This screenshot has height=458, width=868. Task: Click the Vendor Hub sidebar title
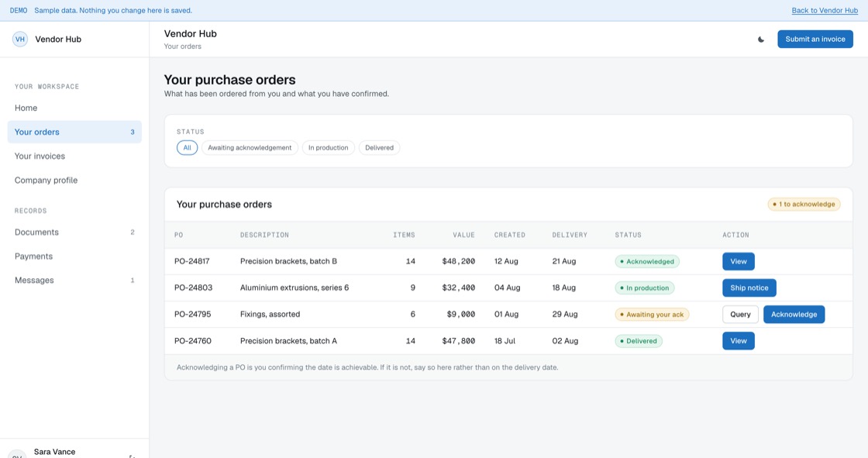point(58,40)
